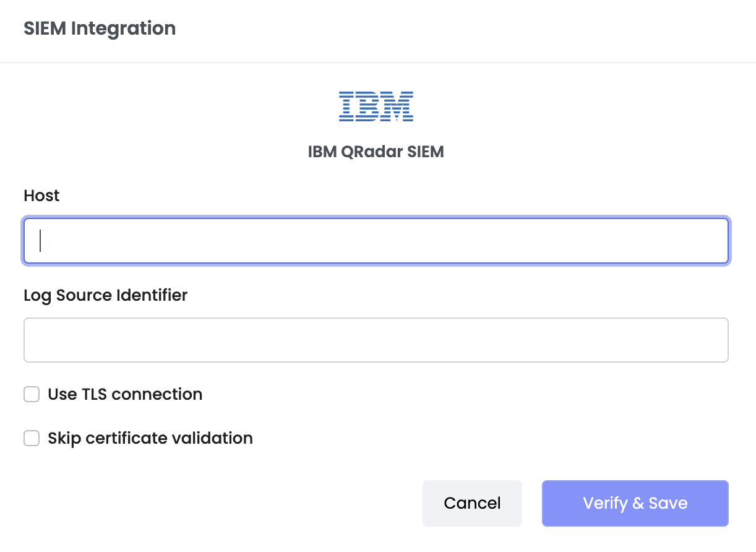Click the SIEM Integration heading
Image resolution: width=756 pixels, height=552 pixels.
[100, 28]
